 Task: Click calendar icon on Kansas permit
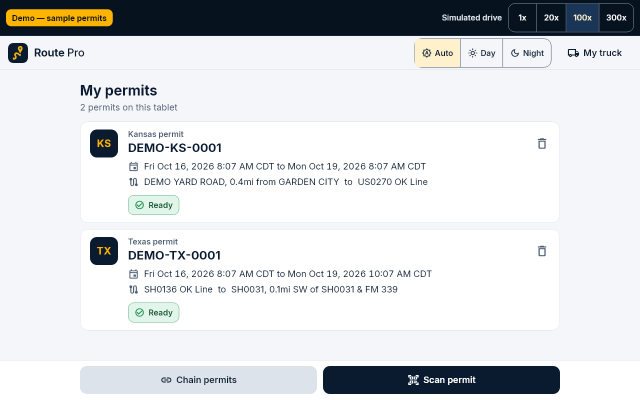(x=133, y=167)
